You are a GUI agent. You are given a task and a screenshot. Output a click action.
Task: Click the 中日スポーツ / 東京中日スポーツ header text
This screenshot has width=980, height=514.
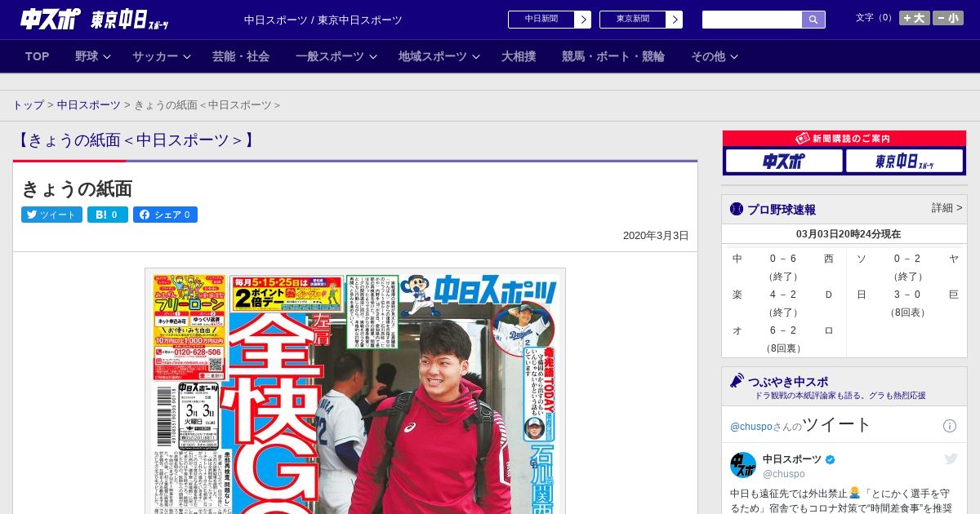(323, 20)
